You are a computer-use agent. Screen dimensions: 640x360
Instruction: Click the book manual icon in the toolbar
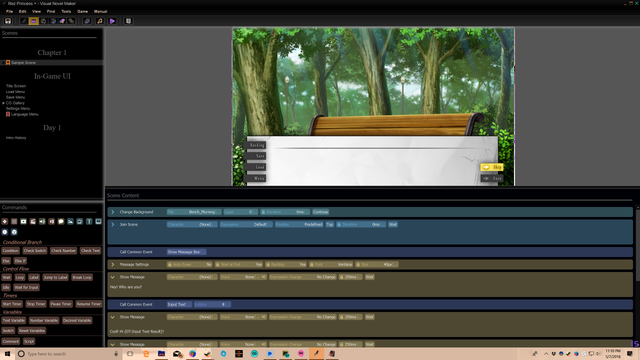tap(128, 21)
